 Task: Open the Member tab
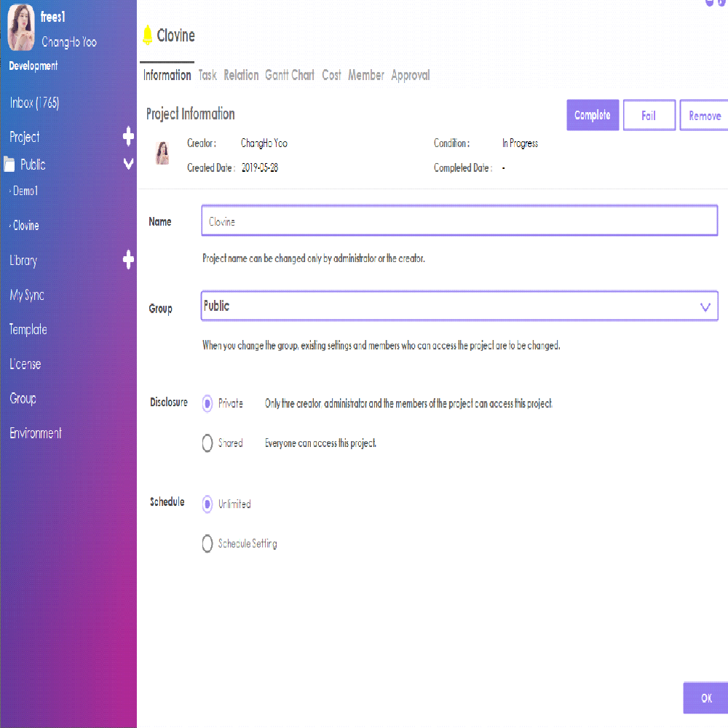tap(365, 75)
